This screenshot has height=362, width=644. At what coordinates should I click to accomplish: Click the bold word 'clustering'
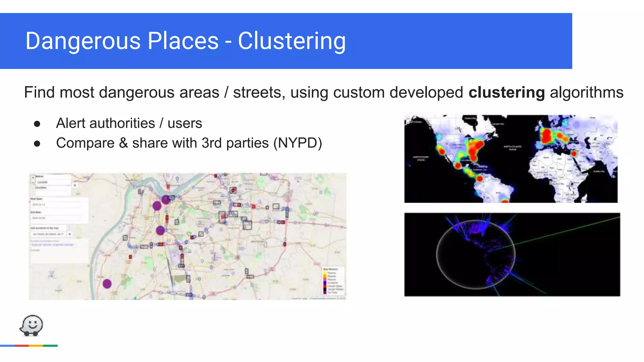pos(507,93)
